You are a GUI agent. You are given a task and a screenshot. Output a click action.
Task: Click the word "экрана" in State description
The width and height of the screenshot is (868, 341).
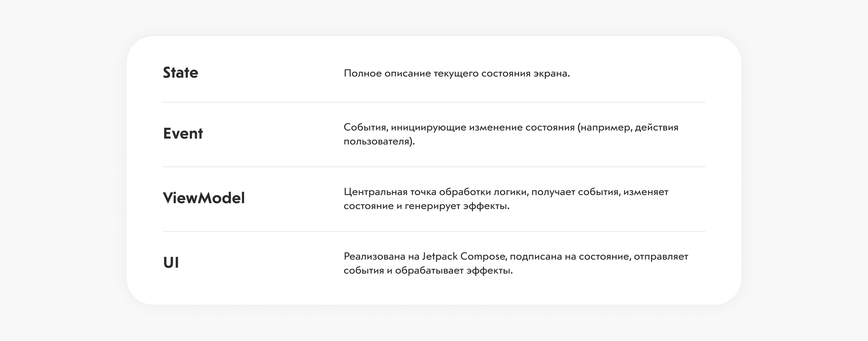(551, 73)
